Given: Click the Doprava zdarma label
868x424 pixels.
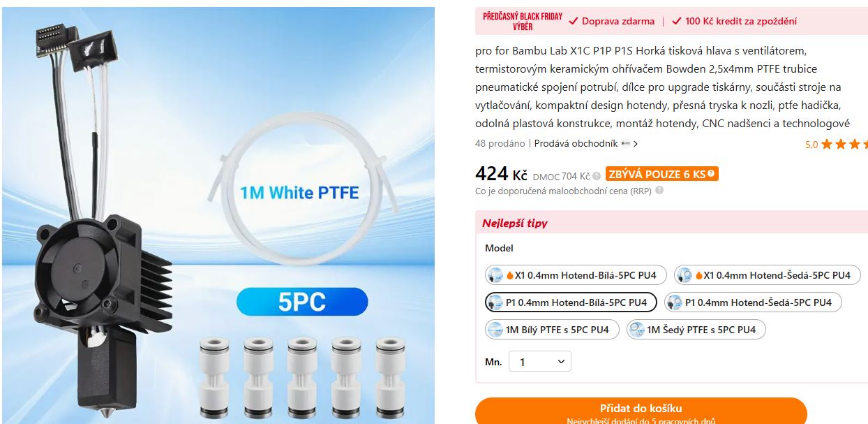Looking at the screenshot, I should [x=612, y=22].
